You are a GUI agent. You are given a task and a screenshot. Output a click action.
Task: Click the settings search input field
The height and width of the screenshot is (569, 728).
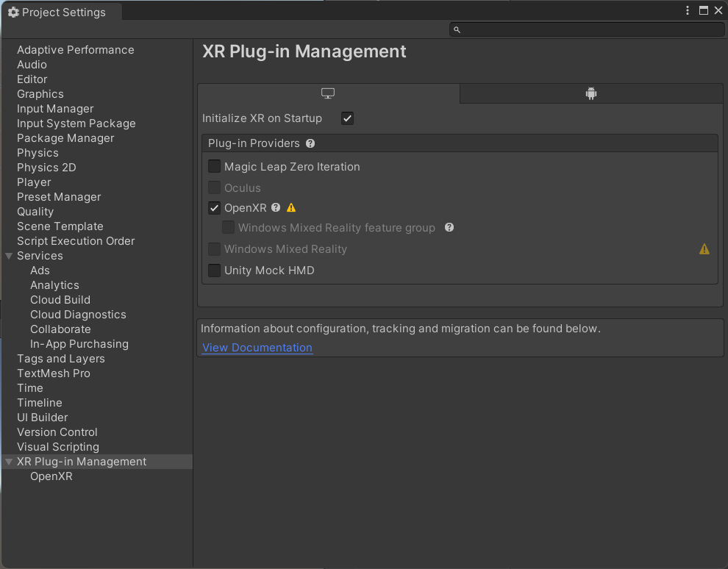pyautogui.click(x=587, y=29)
